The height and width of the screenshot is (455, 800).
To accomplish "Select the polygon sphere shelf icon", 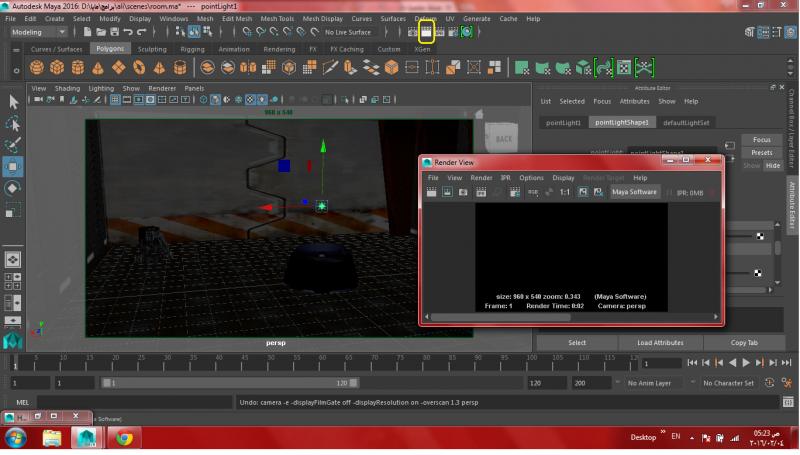I will [x=36, y=68].
